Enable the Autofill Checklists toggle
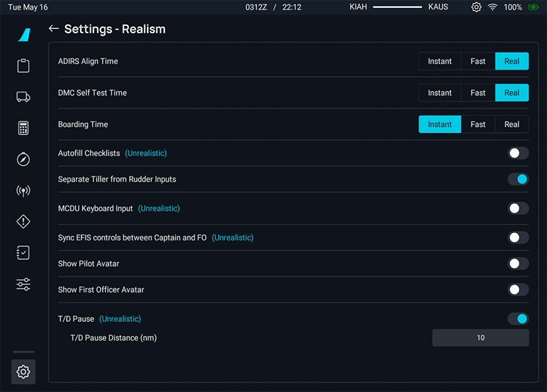This screenshot has height=392, width=547. tap(518, 153)
